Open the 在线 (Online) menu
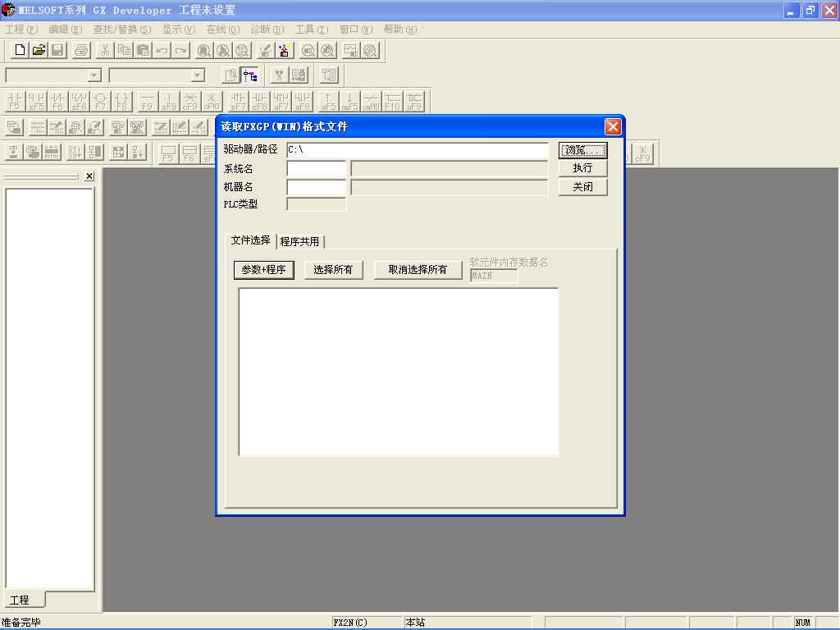840x630 pixels. coord(222,30)
